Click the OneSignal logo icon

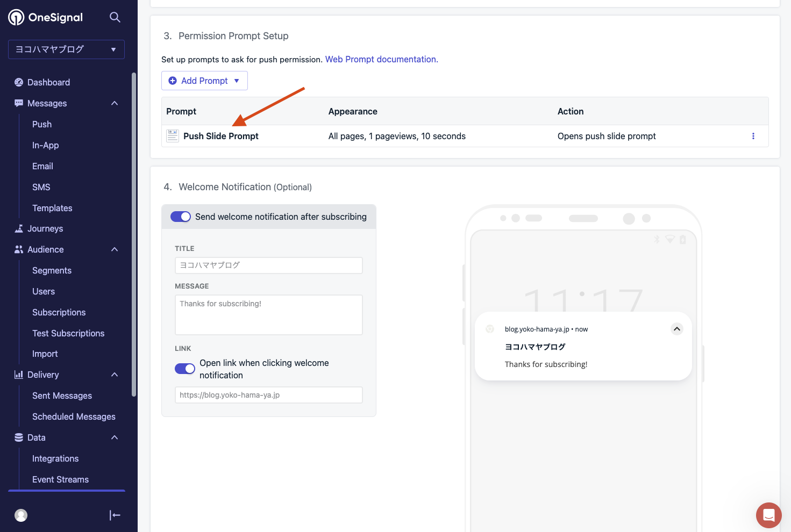click(16, 17)
